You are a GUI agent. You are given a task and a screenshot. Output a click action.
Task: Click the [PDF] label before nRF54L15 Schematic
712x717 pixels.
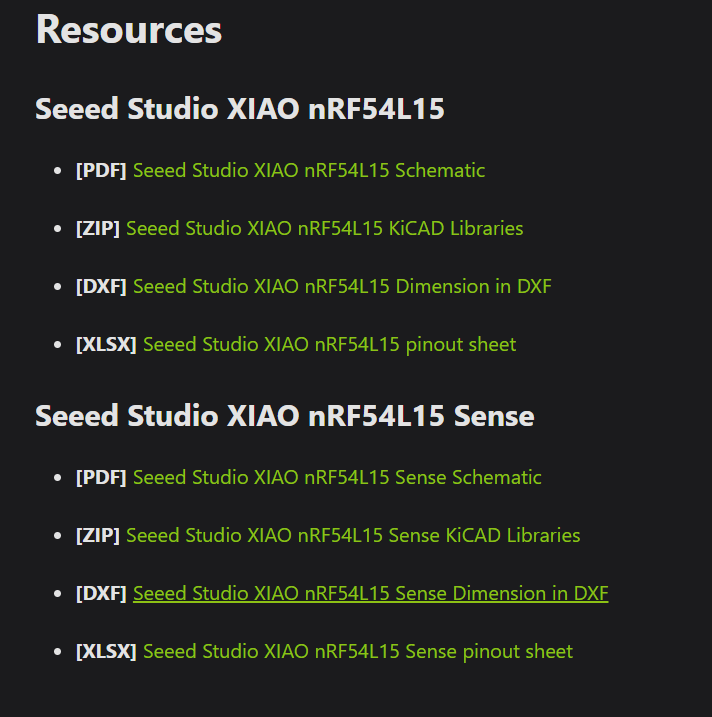click(101, 171)
